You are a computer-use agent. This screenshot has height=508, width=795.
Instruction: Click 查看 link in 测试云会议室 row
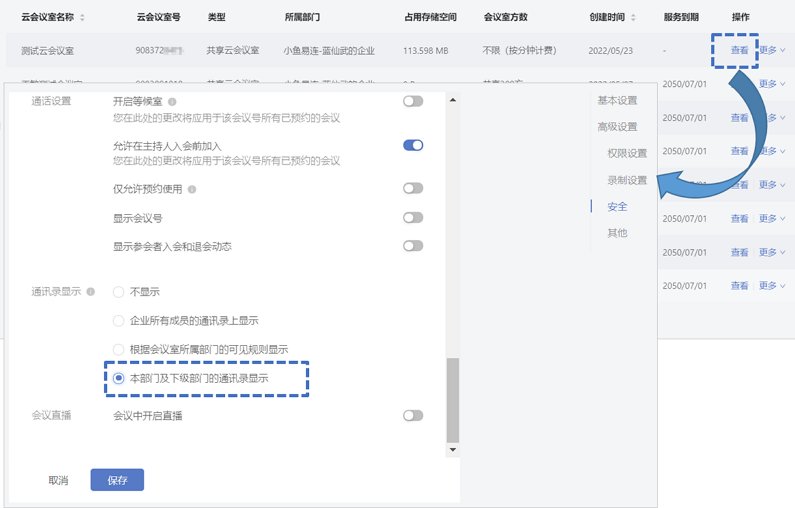[739, 50]
